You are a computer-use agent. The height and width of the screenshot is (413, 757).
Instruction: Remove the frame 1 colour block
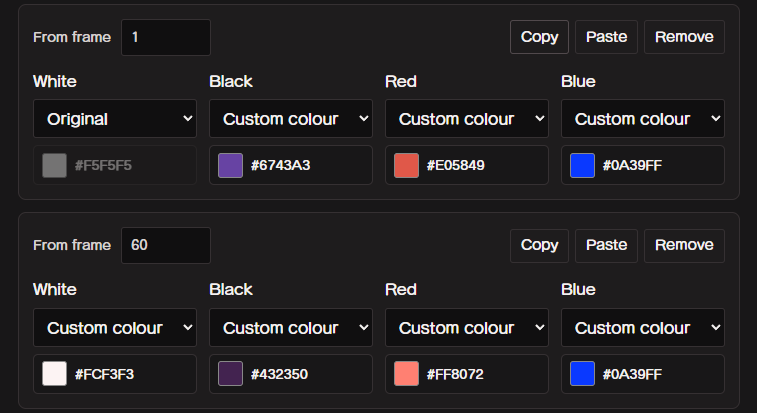(684, 37)
